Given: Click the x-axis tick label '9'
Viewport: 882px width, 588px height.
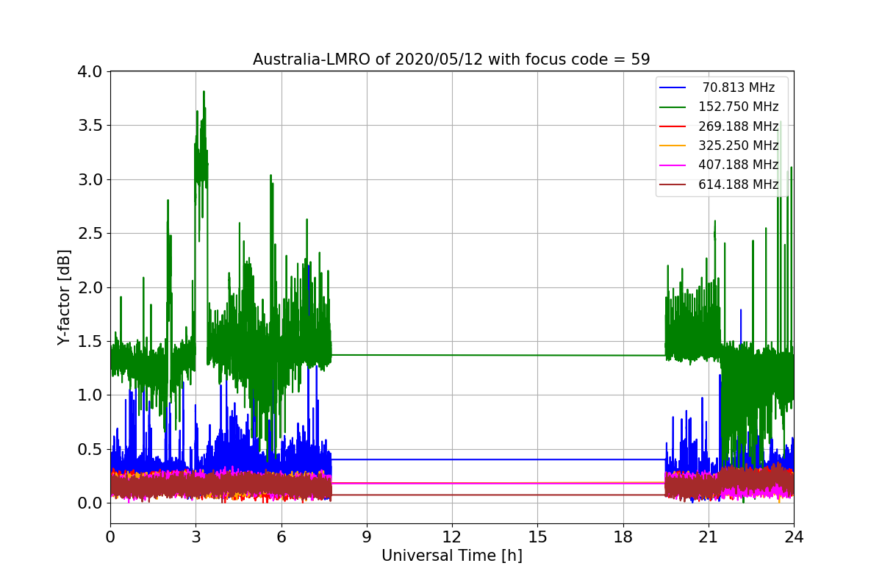Looking at the screenshot, I should pos(367,537).
